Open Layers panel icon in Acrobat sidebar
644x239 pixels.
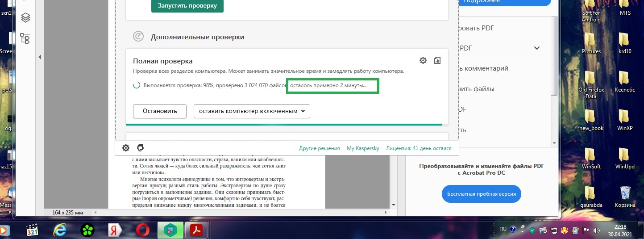click(25, 17)
